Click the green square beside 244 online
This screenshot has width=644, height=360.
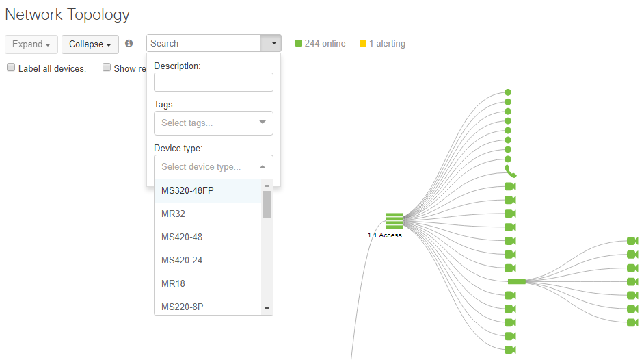point(299,43)
